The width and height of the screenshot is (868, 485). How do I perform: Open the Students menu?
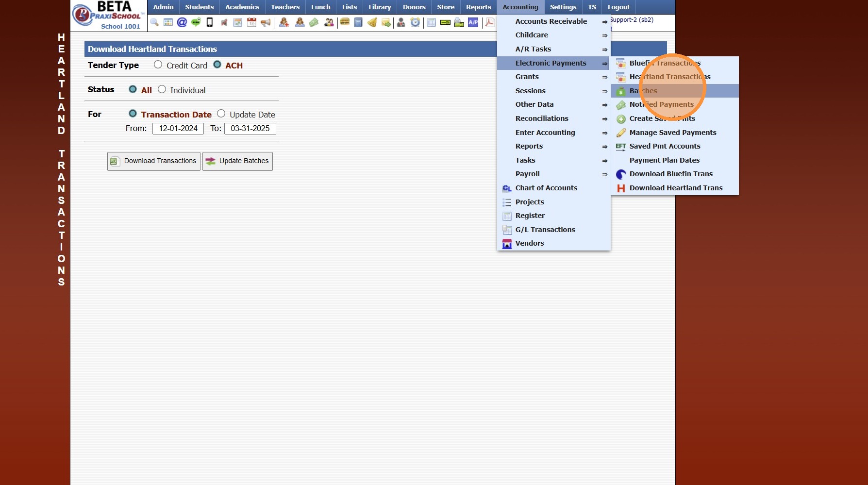point(199,7)
